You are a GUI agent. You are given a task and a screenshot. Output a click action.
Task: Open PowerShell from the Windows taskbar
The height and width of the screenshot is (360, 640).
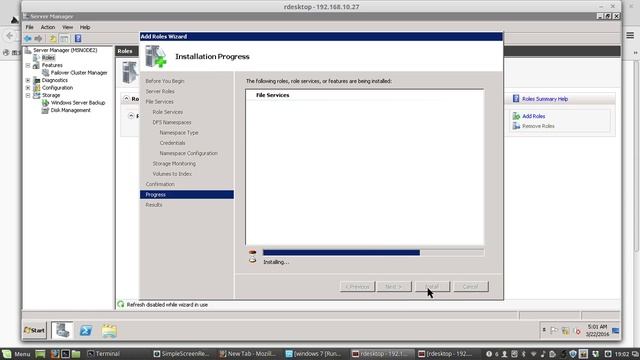pyautogui.click(x=86, y=331)
